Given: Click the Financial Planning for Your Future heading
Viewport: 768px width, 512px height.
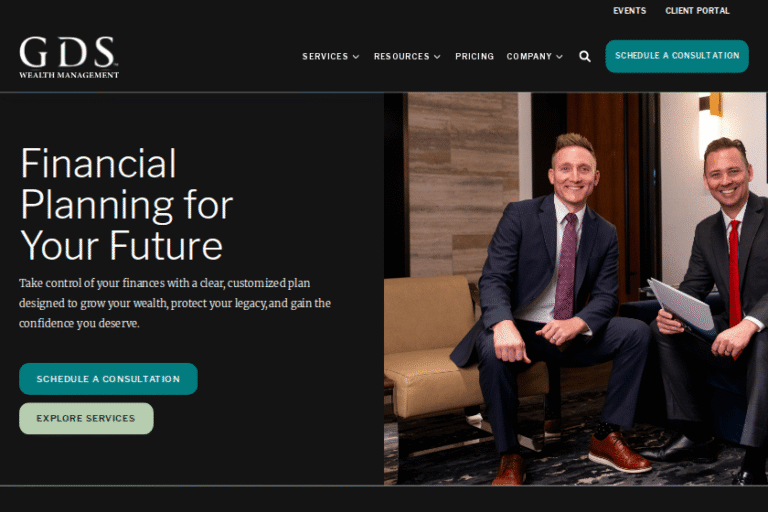Looking at the screenshot, I should (x=126, y=204).
